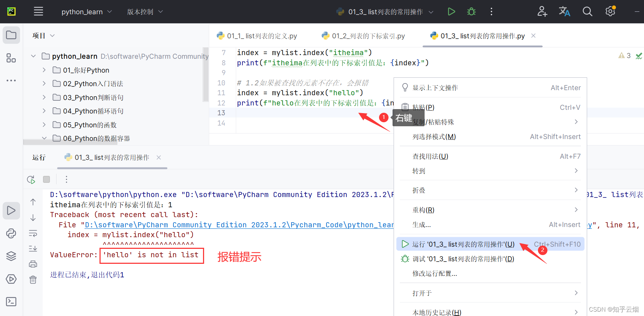The width and height of the screenshot is (644, 316).
Task: Switch to 01_2_列表的下标索引.py tab
Action: point(363,36)
